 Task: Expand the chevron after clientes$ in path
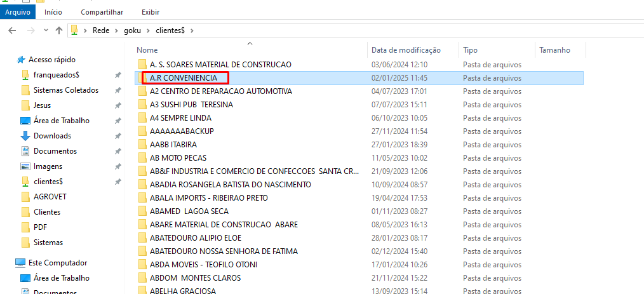click(191, 30)
